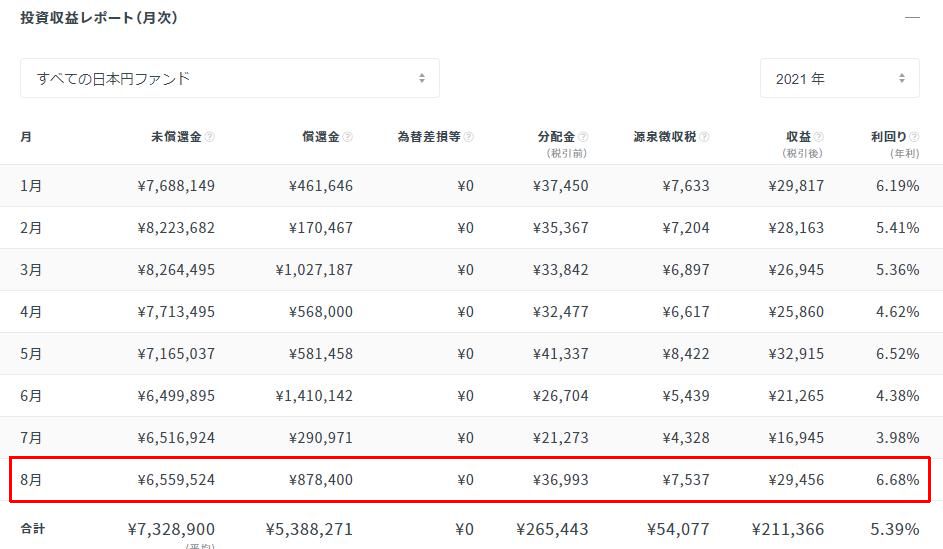This screenshot has height=549, width=943.
Task: Click the February yield 5.41%
Action: [x=897, y=228]
